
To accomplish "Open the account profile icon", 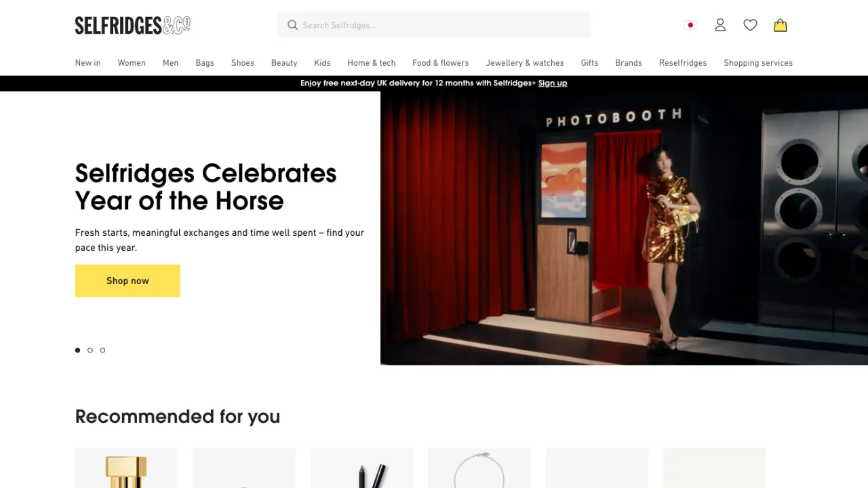I will [720, 25].
